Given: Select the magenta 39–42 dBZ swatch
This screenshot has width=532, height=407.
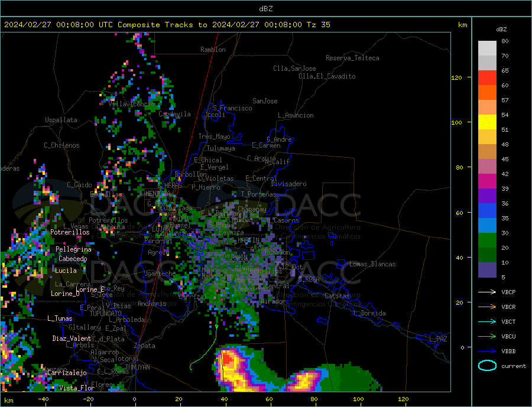Looking at the screenshot, I should [487, 181].
